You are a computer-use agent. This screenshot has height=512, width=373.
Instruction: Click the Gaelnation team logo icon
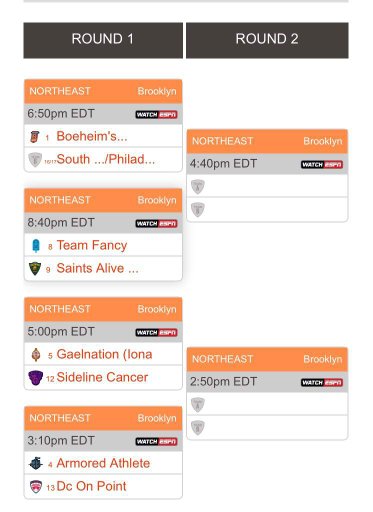point(36,355)
